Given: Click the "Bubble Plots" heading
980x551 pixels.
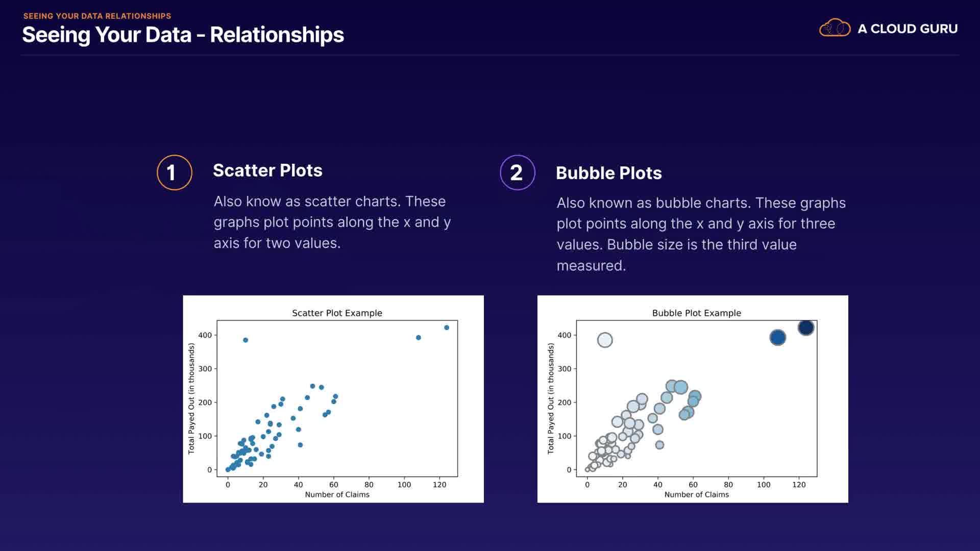Looking at the screenshot, I should click(608, 173).
